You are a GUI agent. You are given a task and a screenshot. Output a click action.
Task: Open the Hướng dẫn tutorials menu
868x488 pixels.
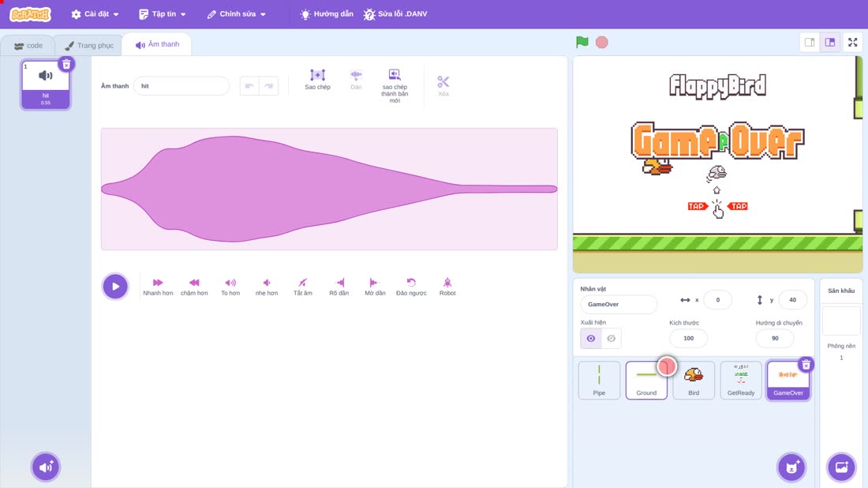[327, 14]
